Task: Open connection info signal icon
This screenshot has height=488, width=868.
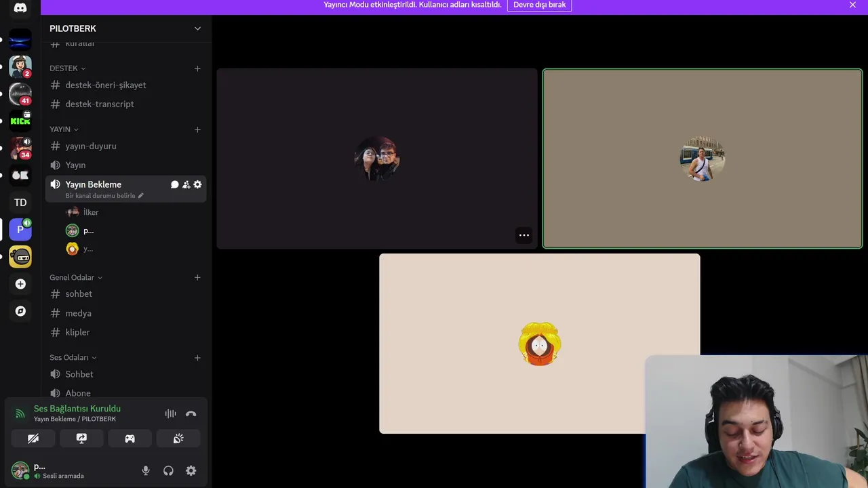Action: (x=20, y=413)
